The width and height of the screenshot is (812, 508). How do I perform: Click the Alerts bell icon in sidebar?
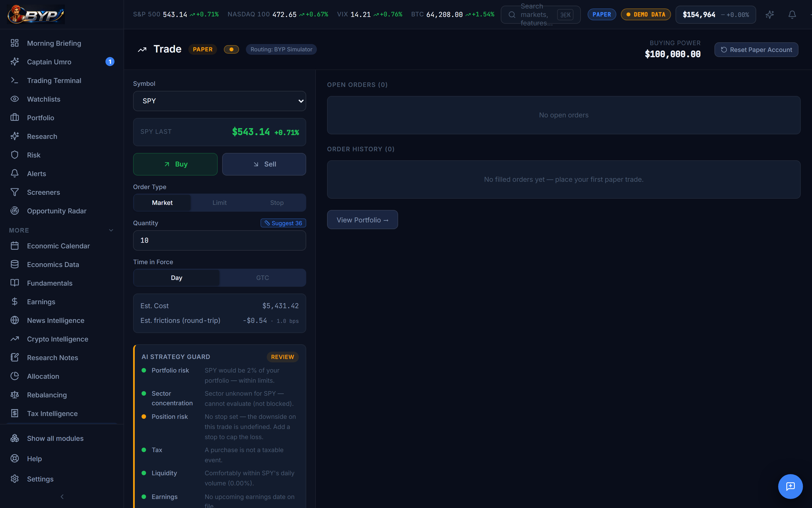coord(14,173)
